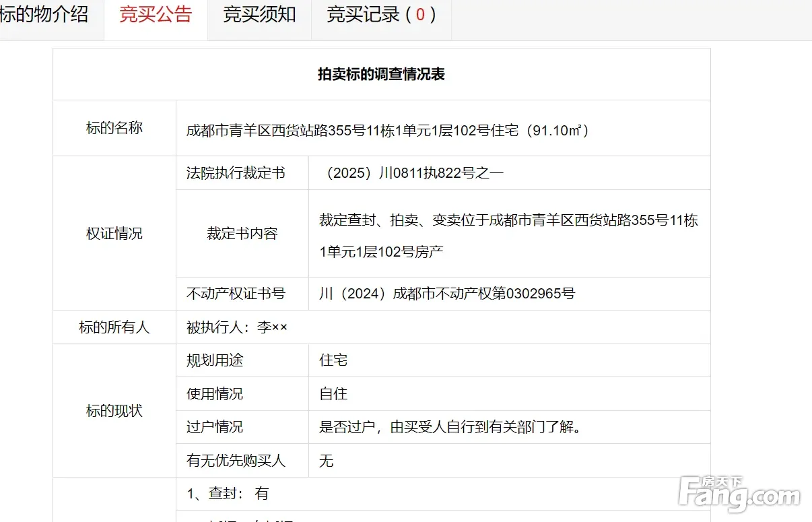Image resolution: width=812 pixels, height=522 pixels.
Task: Click the 被执行人：李×× owner text
Action: coord(236,327)
